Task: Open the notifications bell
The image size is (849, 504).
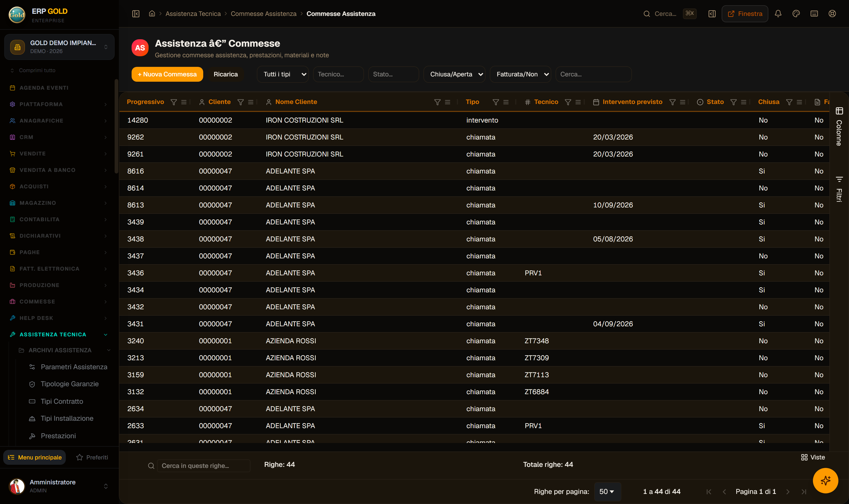Action: [x=778, y=14]
